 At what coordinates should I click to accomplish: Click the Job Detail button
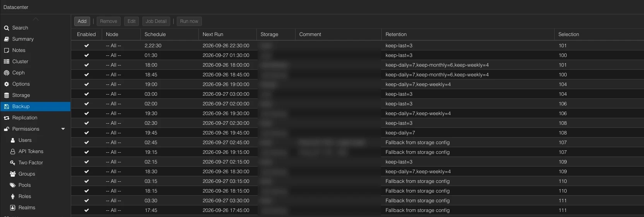(156, 21)
